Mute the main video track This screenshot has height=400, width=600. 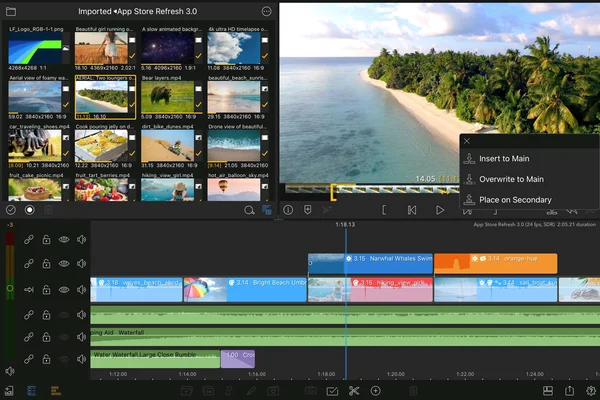tap(81, 290)
